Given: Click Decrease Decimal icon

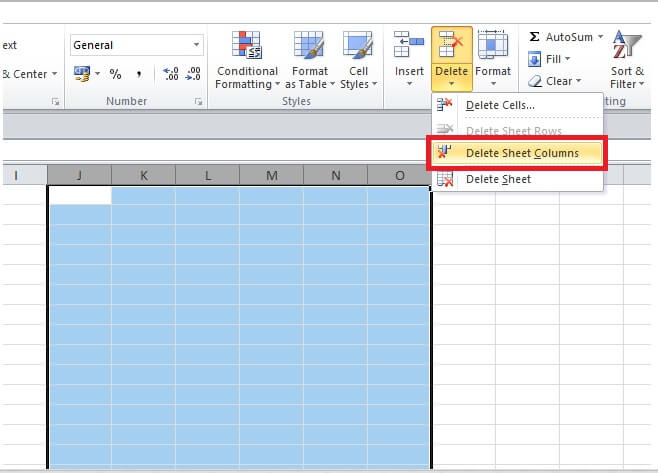Looking at the screenshot, I should (x=193, y=73).
